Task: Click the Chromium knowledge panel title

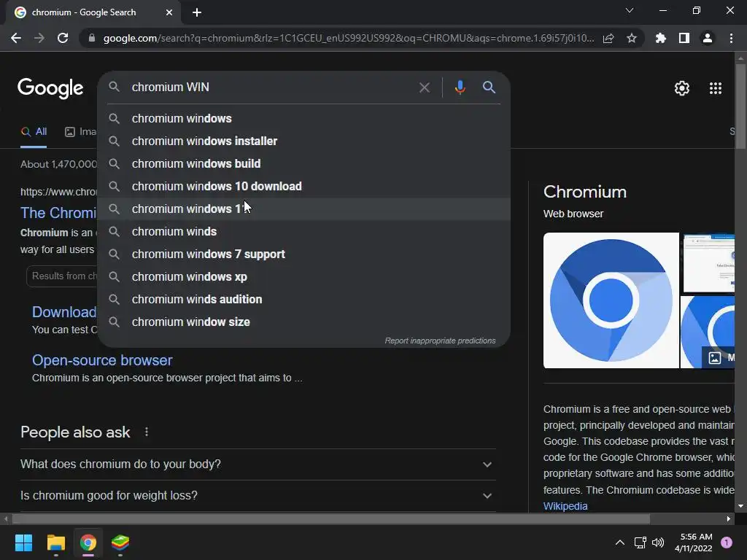Action: (584, 192)
